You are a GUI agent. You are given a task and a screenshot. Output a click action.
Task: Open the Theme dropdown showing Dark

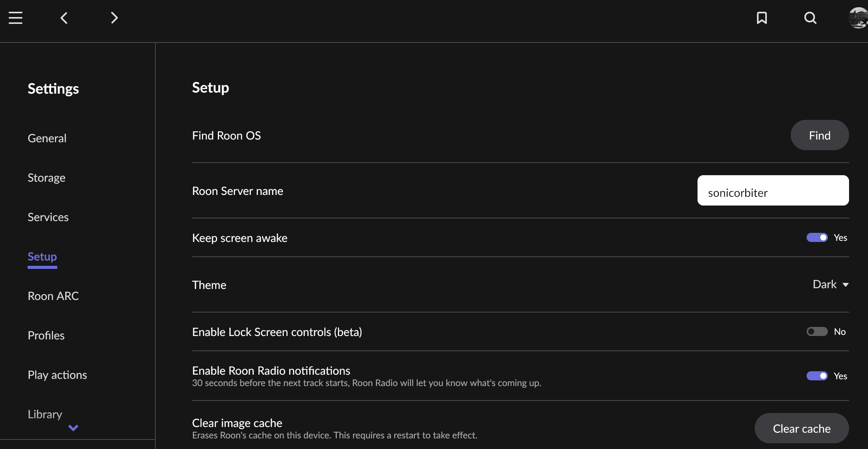[x=830, y=284]
